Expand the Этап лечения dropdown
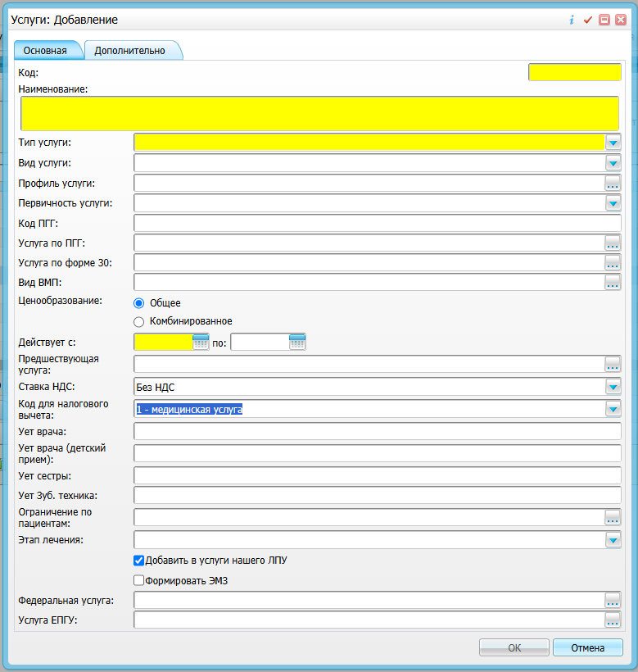The image size is (638, 672). (613, 540)
